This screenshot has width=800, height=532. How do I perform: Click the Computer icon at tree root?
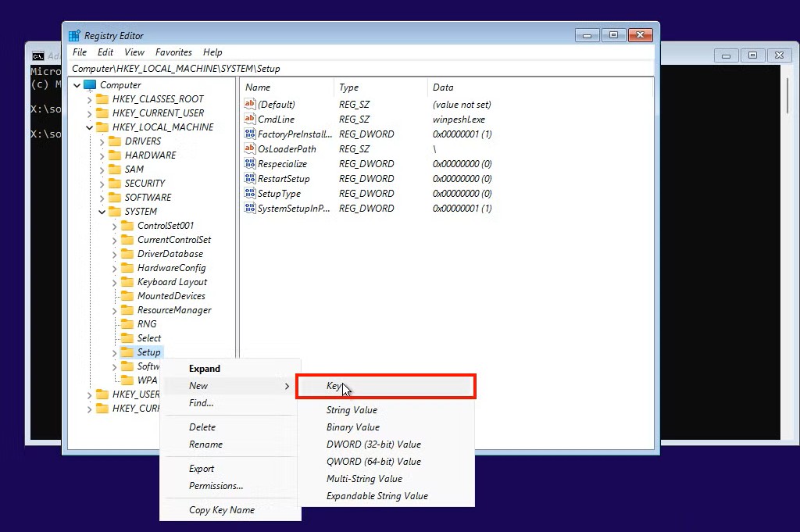87,84
